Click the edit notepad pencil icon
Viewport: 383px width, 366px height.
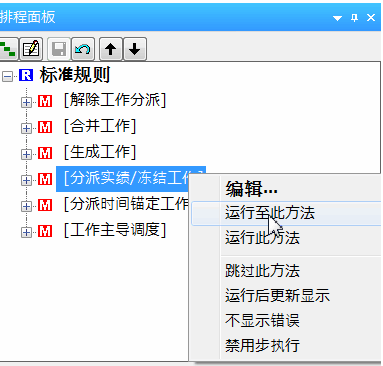pyautogui.click(x=31, y=49)
